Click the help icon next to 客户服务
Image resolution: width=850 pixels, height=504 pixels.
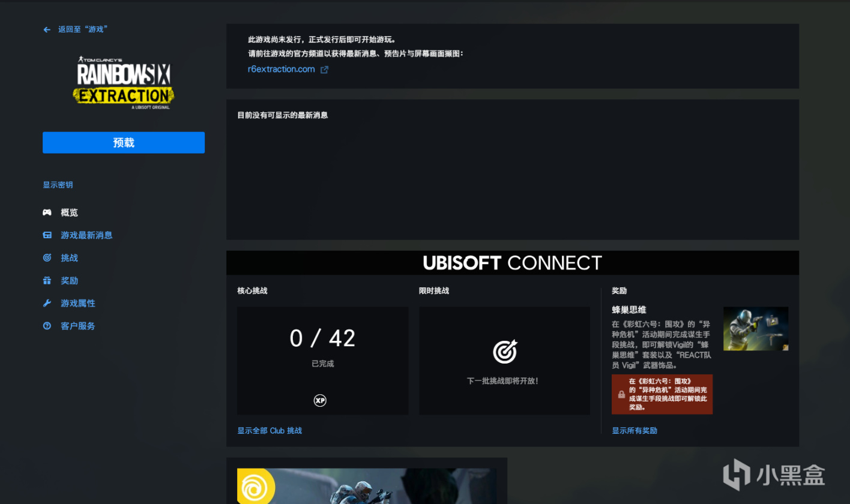pos(47,326)
